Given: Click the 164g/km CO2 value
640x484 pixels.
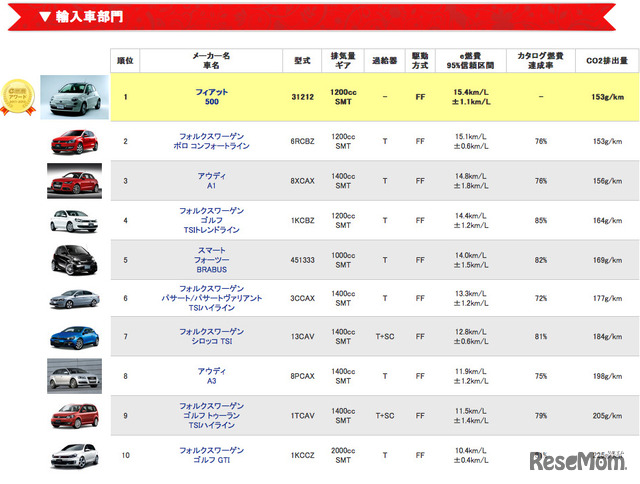Looking at the screenshot, I should [x=607, y=221].
